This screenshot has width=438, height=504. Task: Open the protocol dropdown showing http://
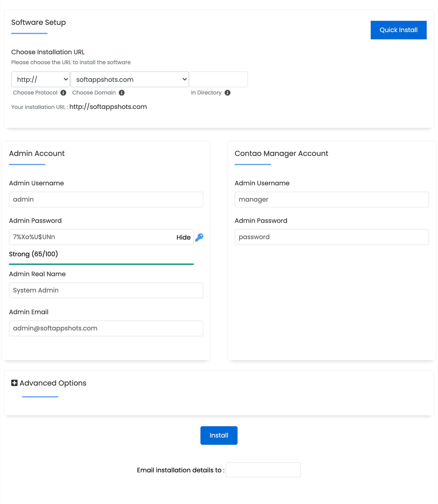(x=41, y=79)
